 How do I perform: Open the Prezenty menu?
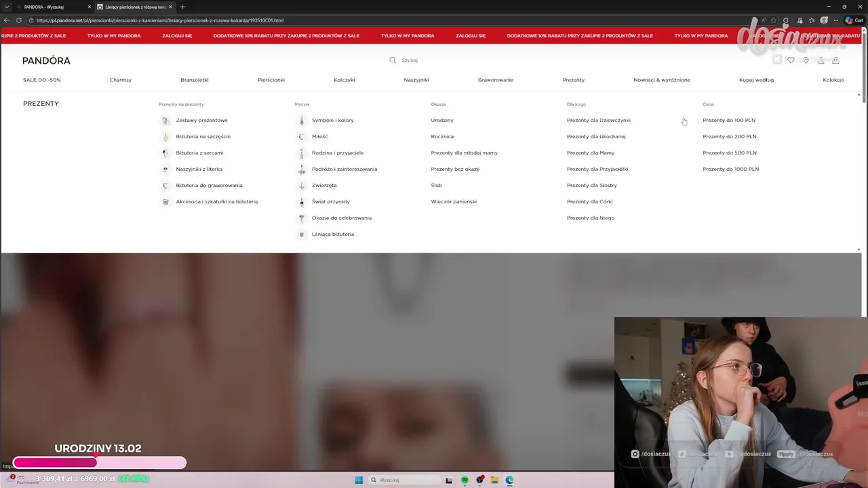pos(574,80)
